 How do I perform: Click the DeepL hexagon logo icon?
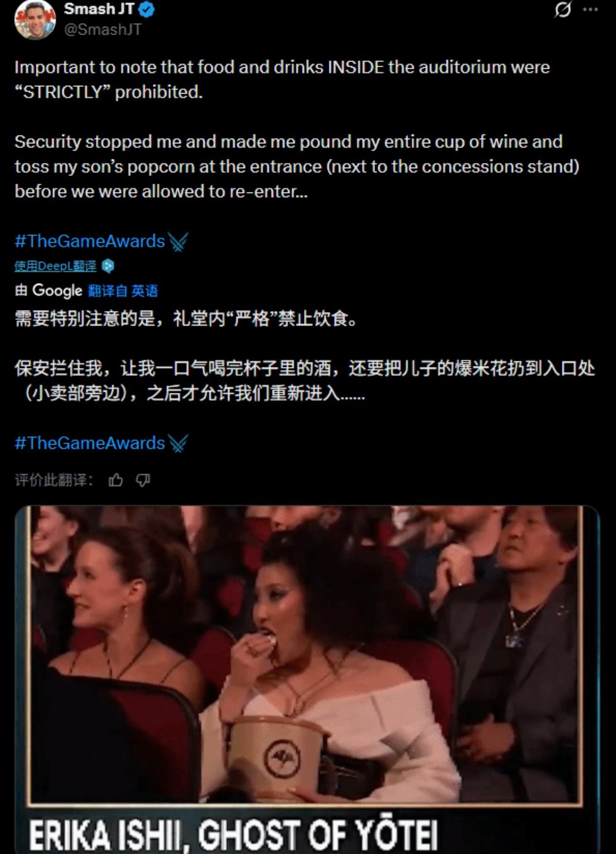click(108, 266)
